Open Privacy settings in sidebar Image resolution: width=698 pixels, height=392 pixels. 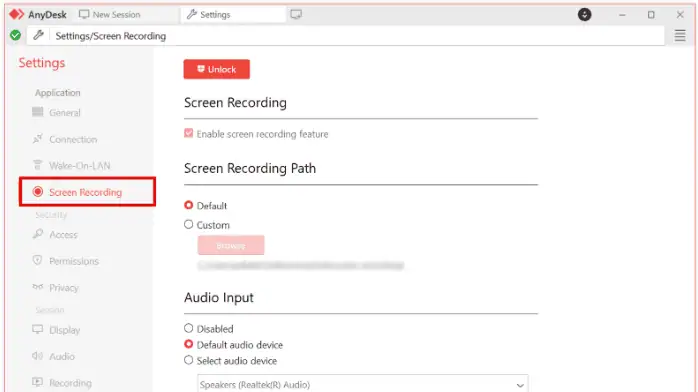point(64,288)
